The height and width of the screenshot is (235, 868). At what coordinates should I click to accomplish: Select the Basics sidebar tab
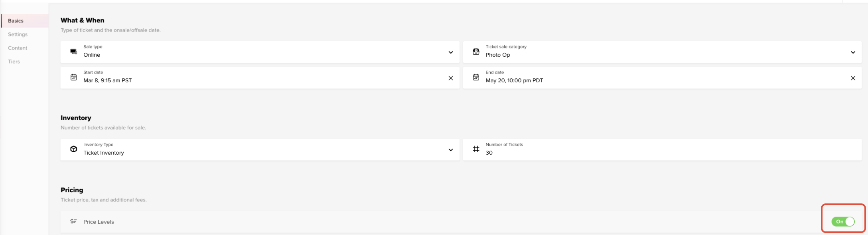coord(16,21)
